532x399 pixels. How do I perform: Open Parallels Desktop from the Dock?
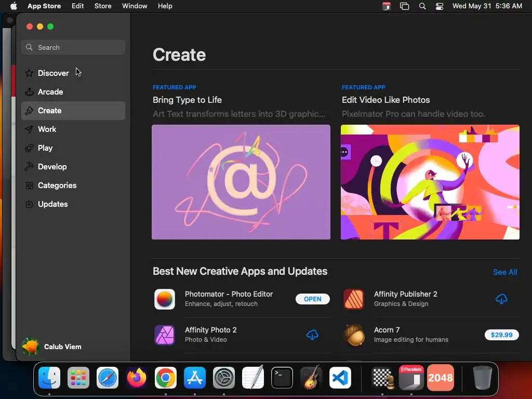tap(411, 378)
